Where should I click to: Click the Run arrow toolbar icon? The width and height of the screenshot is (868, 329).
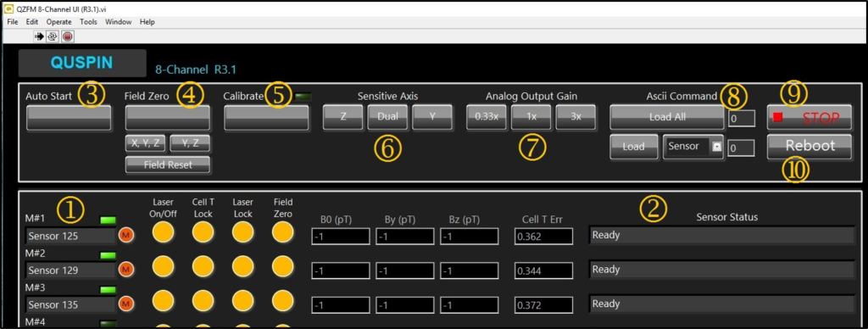pyautogui.click(x=40, y=36)
